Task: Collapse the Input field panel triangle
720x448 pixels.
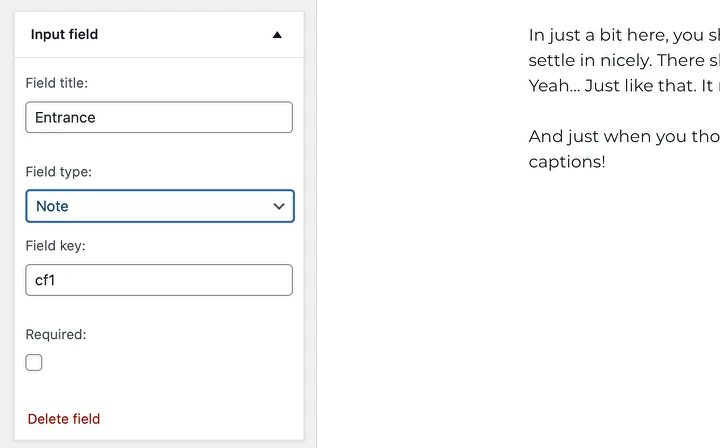Action: tap(277, 35)
